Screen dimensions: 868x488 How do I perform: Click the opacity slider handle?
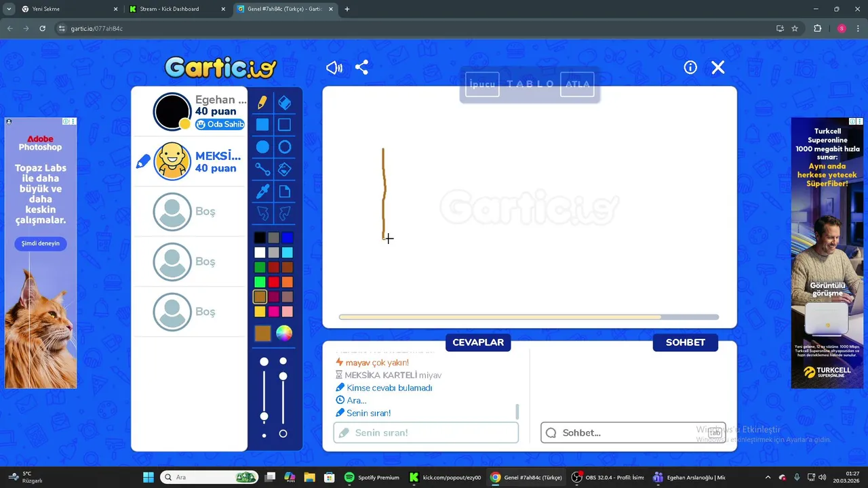pyautogui.click(x=283, y=376)
